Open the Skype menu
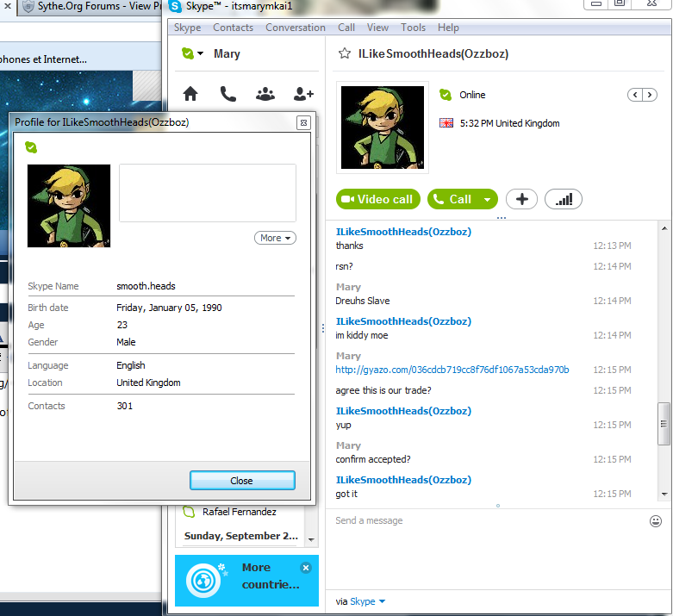The width and height of the screenshot is (673, 616). coord(187,28)
